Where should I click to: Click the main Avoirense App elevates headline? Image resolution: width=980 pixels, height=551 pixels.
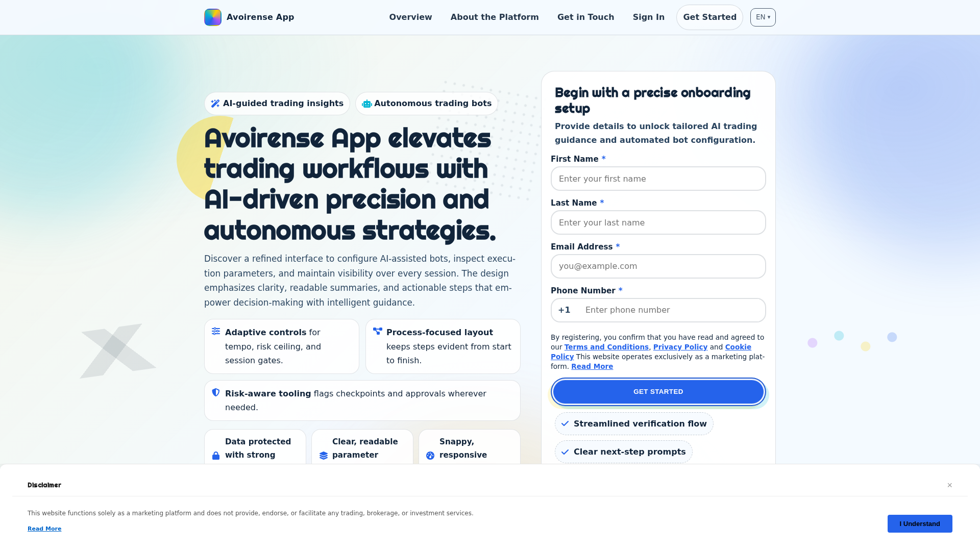(350, 184)
